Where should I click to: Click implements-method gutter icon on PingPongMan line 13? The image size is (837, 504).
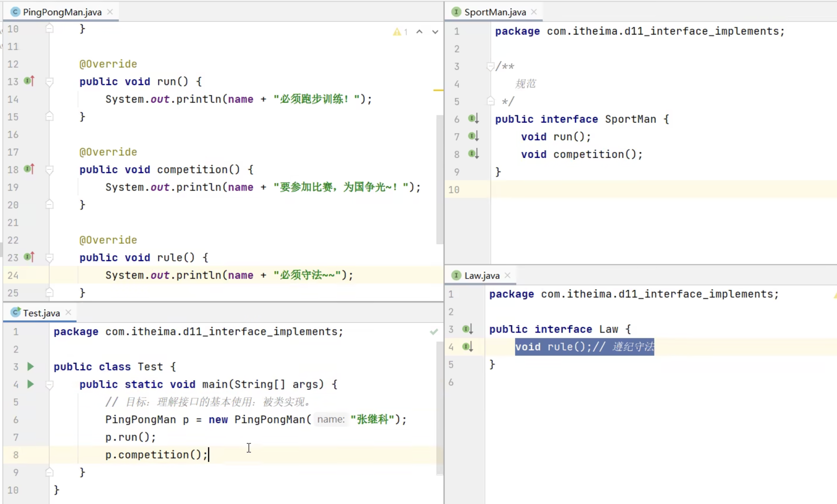point(29,81)
